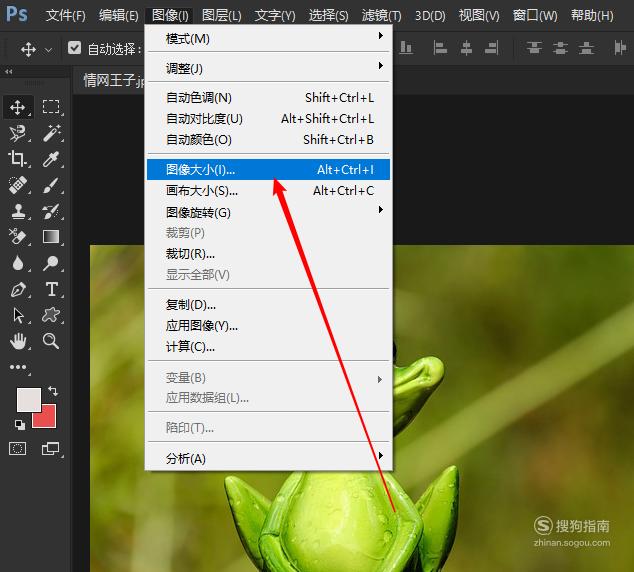This screenshot has width=634, height=572.
Task: Open the 滤镜(T) menu
Action: tap(382, 16)
